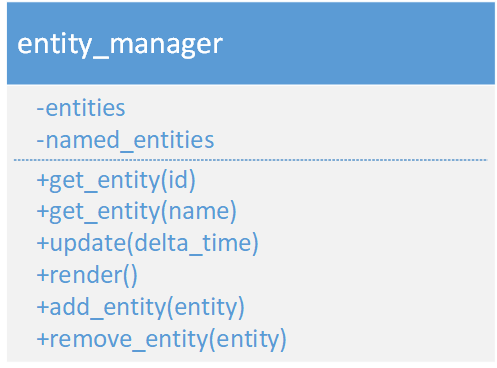
Task: Click the id parameter in get_entity
Action: (178, 180)
